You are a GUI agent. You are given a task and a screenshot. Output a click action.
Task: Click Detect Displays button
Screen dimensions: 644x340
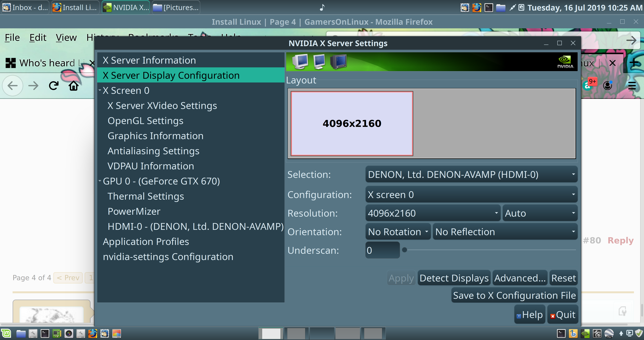[x=454, y=278]
